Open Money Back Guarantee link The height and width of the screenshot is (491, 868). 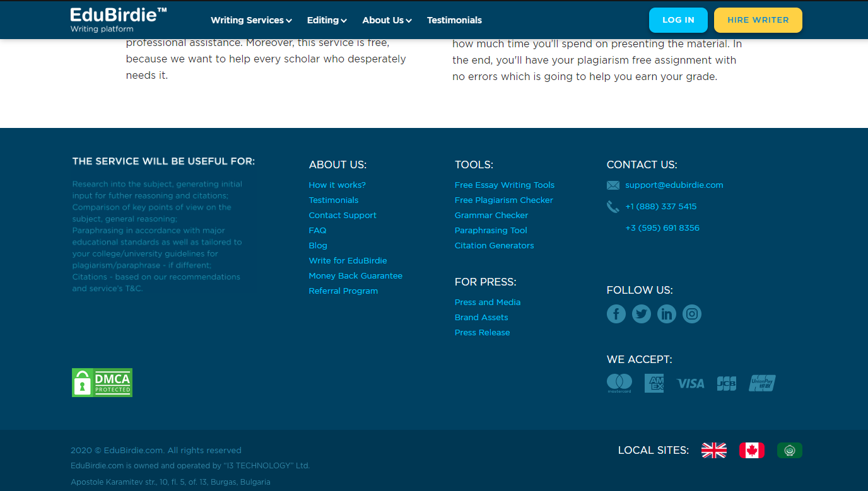click(x=356, y=275)
